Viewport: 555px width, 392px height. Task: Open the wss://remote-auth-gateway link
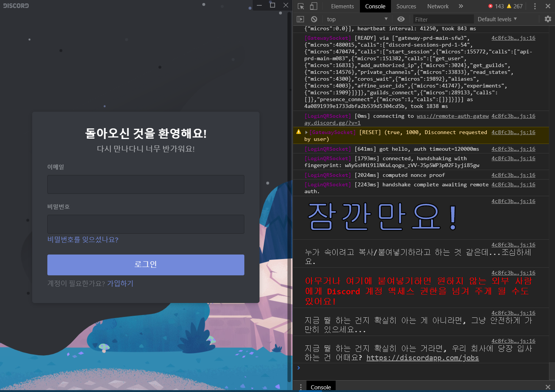coord(396,119)
